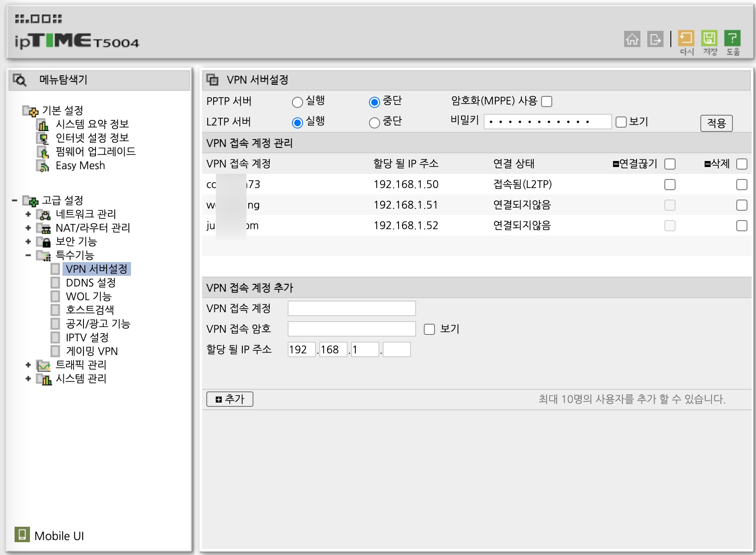Open the 도움 help icon
The image size is (756, 555).
click(732, 38)
